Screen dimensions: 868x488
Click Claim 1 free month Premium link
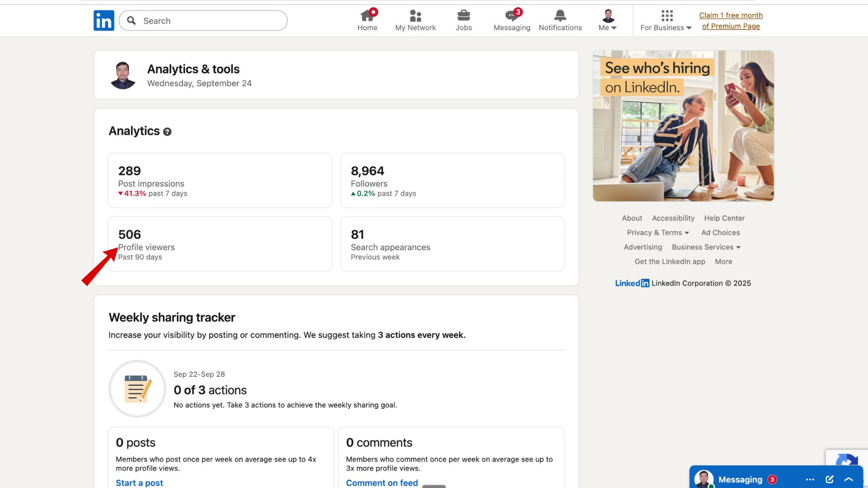tap(731, 21)
